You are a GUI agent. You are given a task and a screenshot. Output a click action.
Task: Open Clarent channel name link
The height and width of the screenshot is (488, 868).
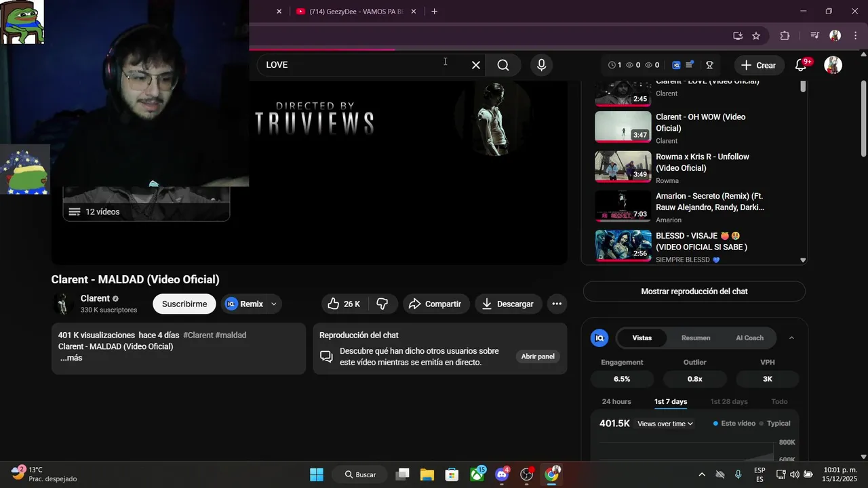95,298
